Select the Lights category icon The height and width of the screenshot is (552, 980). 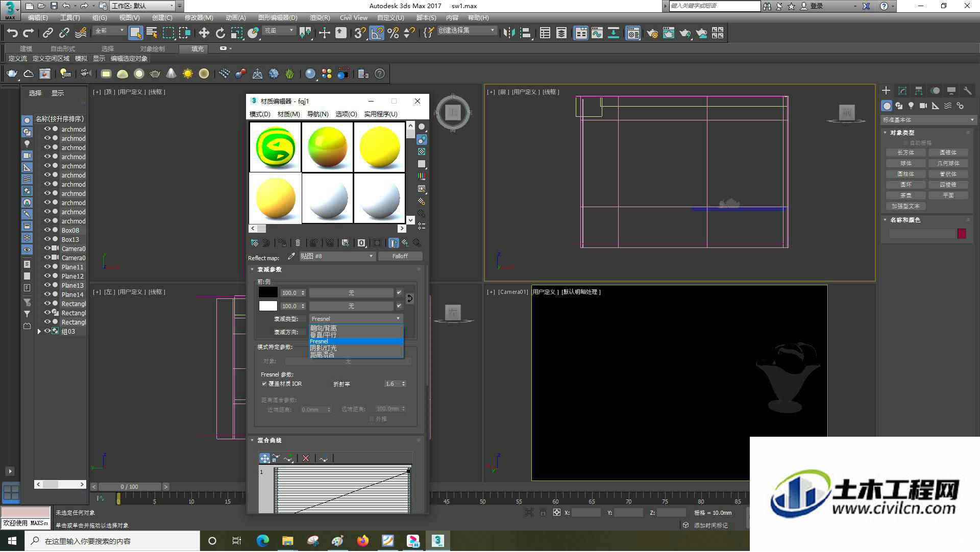911,106
